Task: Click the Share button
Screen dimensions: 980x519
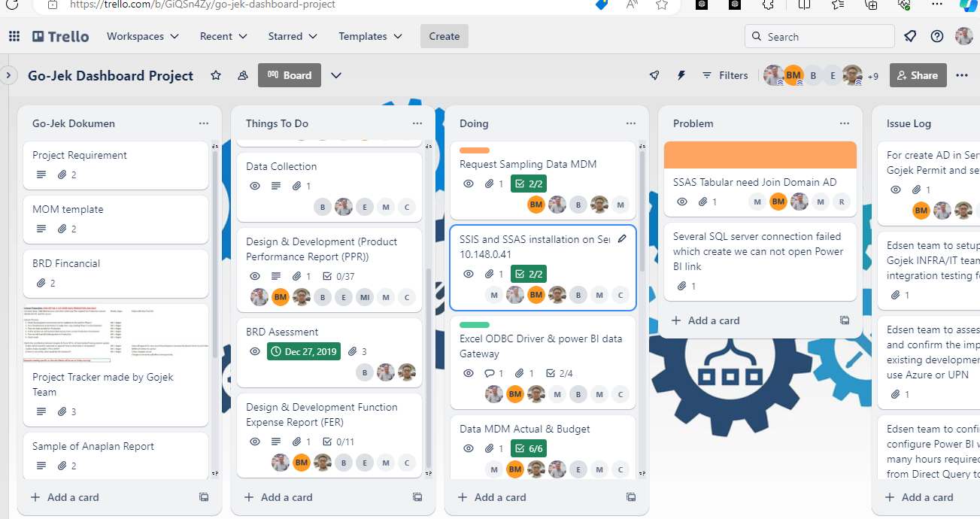Action: click(917, 75)
